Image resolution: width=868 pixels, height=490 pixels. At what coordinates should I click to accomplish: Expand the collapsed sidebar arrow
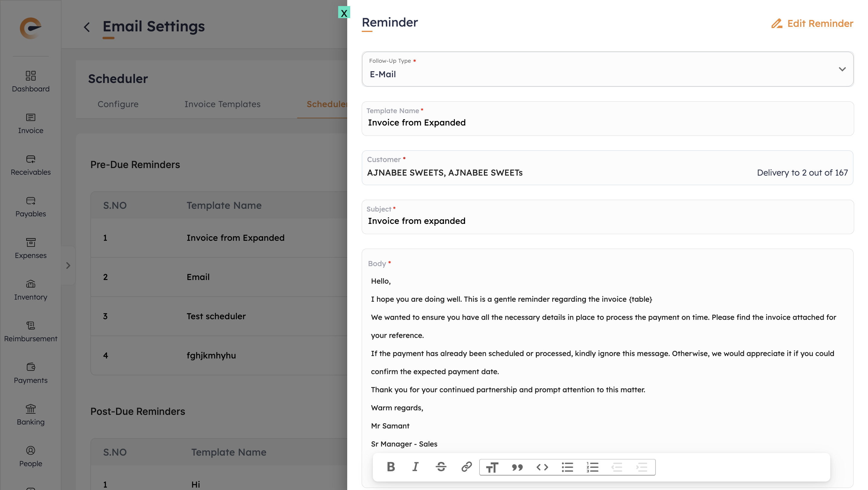click(x=68, y=266)
